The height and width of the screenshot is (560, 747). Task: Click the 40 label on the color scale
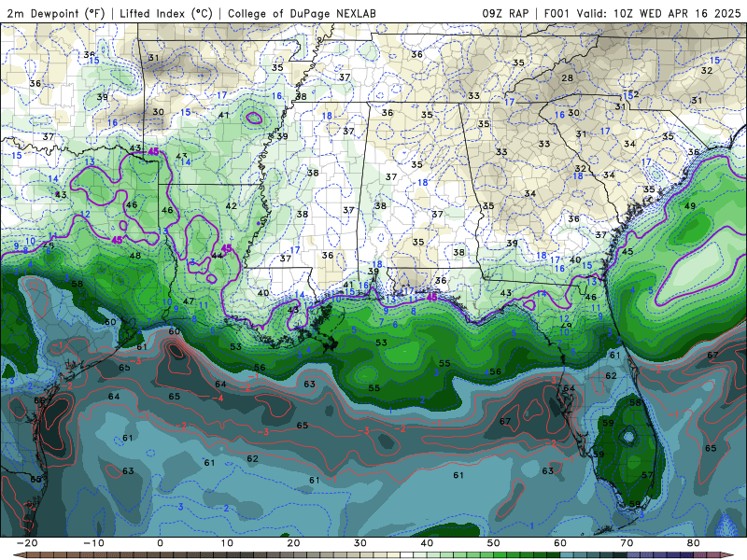point(427,543)
